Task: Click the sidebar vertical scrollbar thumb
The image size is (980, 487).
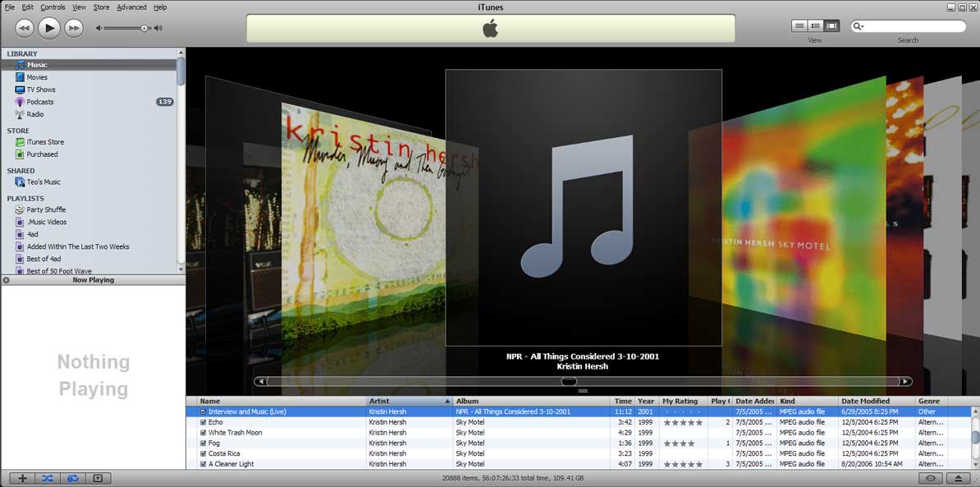Action: pyautogui.click(x=181, y=71)
